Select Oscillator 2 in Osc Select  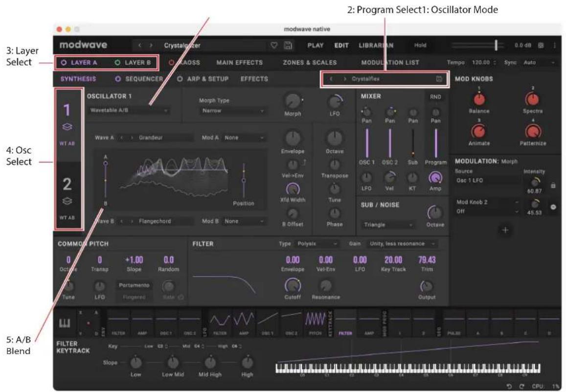pyautogui.click(x=68, y=196)
